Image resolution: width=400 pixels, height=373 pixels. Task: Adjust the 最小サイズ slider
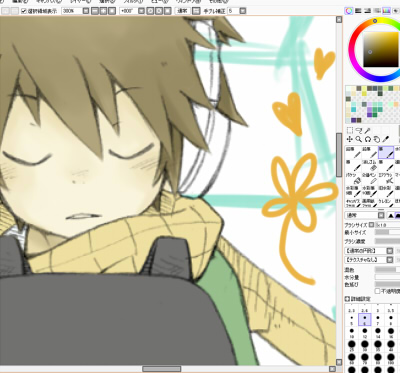pyautogui.click(x=387, y=232)
